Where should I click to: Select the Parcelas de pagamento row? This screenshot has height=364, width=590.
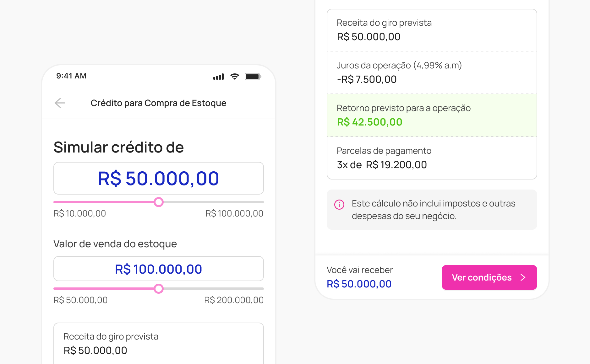432,158
